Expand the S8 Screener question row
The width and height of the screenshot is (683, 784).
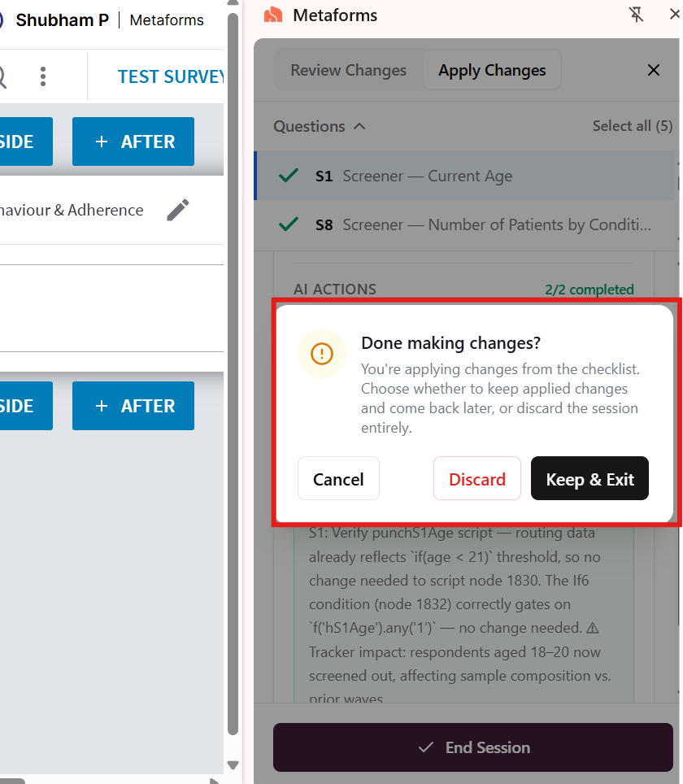click(x=465, y=225)
